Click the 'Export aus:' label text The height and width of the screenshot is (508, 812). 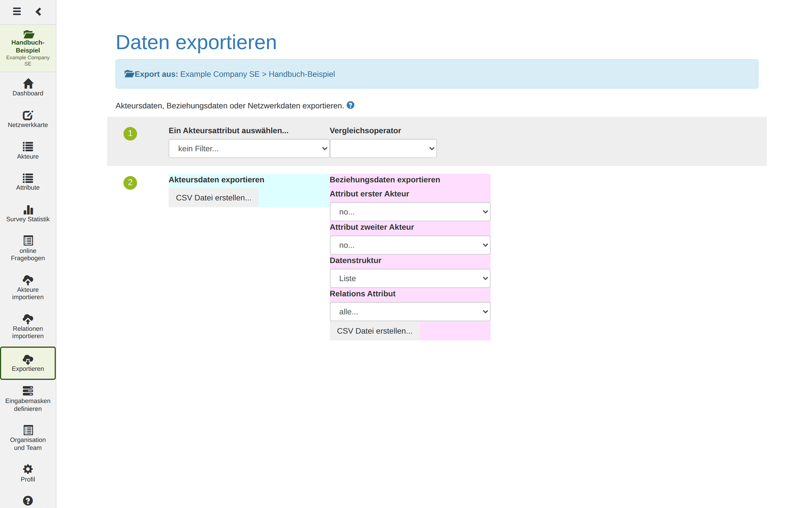[156, 74]
